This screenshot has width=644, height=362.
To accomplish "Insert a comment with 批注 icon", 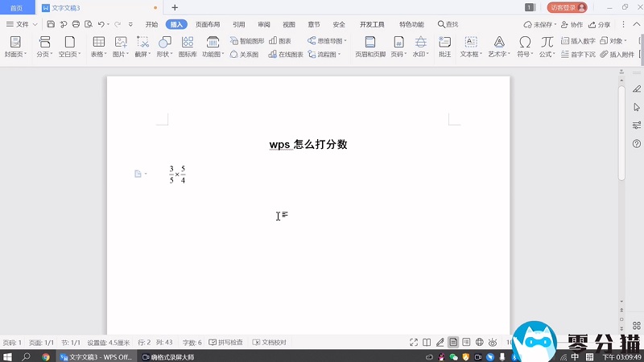I will [444, 42].
